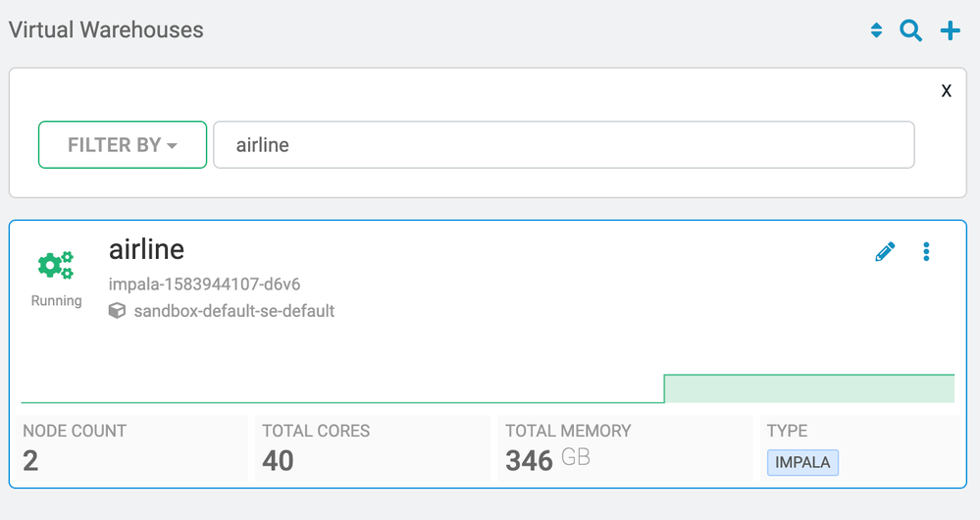980x520 pixels.
Task: Click the IMPALA type badge
Action: pyautogui.click(x=802, y=462)
